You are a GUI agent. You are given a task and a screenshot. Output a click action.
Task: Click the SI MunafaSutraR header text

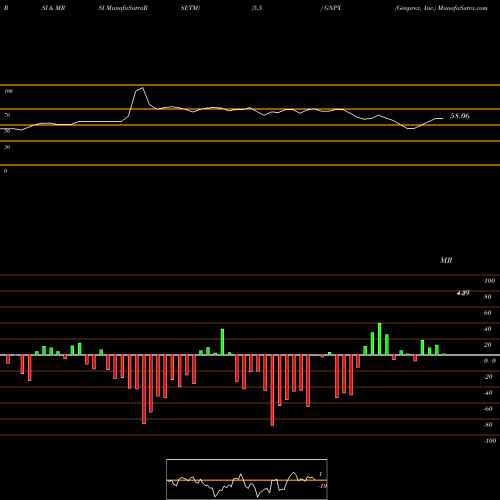coord(123,8)
